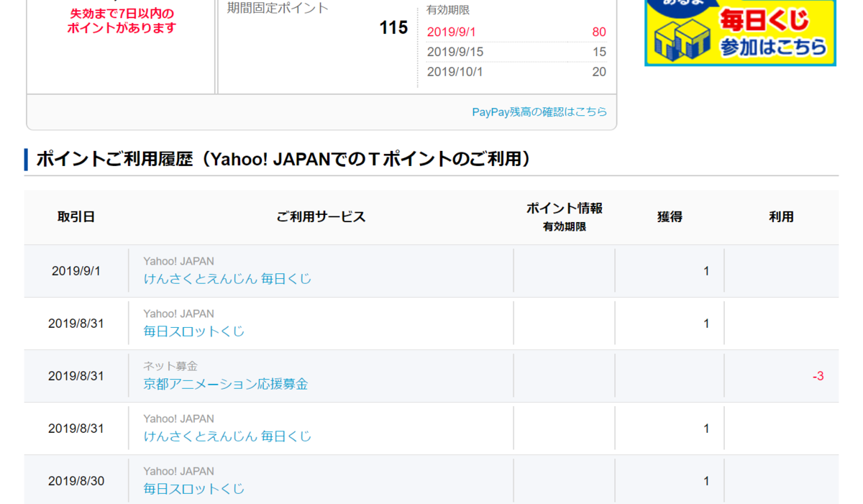Click Yahoo! JAPAN label in the 2019/8/30 row
863x504 pixels.
click(178, 471)
